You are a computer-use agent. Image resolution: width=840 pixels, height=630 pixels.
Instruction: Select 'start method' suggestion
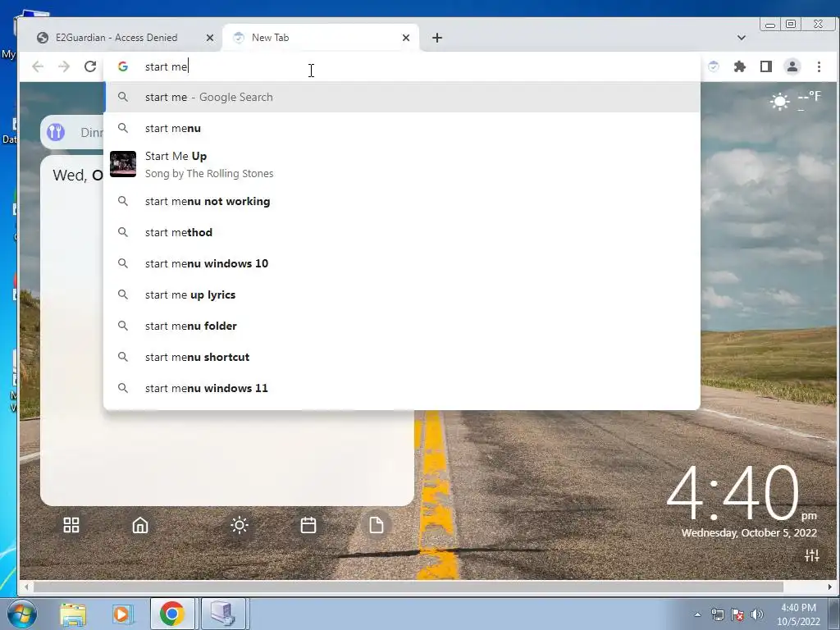point(402,232)
